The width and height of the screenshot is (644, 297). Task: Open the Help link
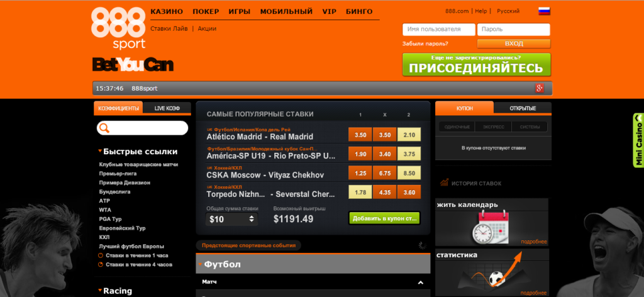481,11
